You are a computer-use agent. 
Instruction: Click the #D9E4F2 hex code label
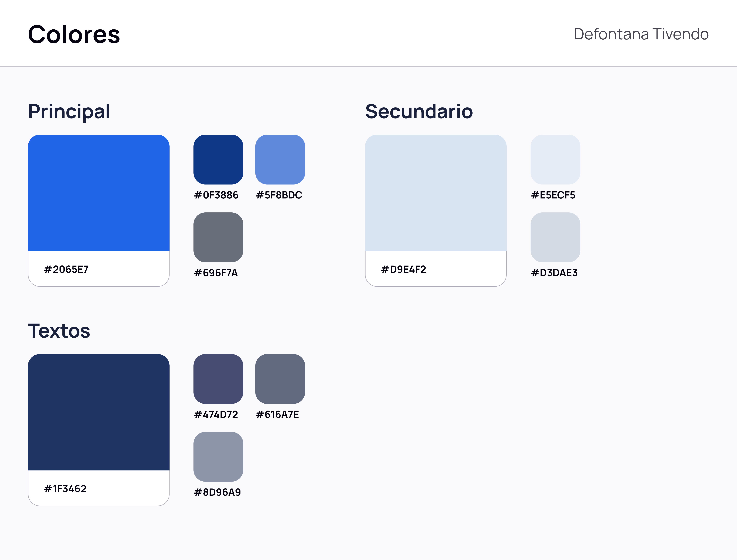pos(404,269)
